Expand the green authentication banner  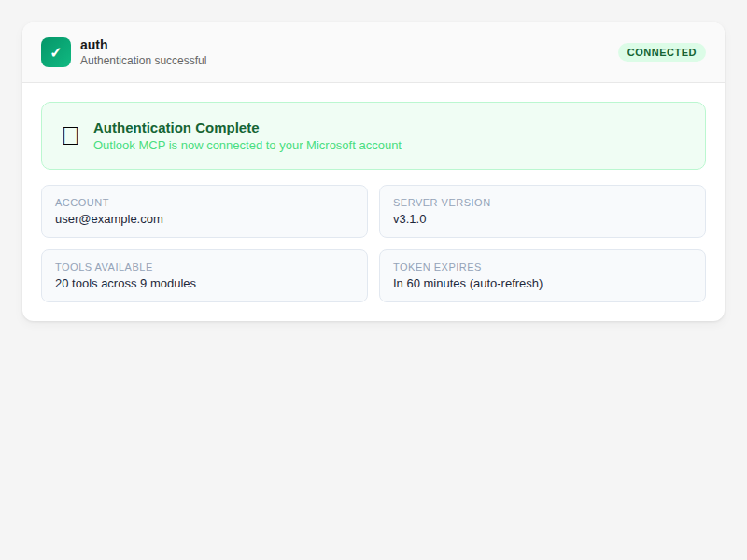(x=373, y=134)
